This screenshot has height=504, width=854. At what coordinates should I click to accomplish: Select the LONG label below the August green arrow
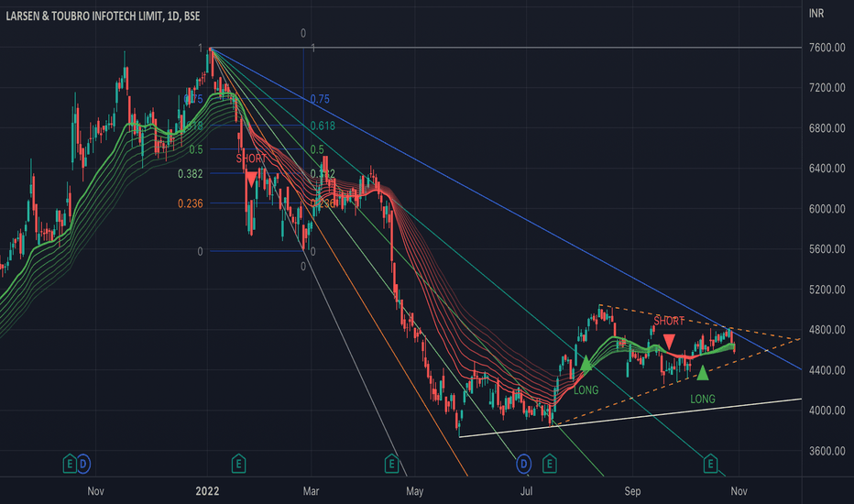point(586,390)
